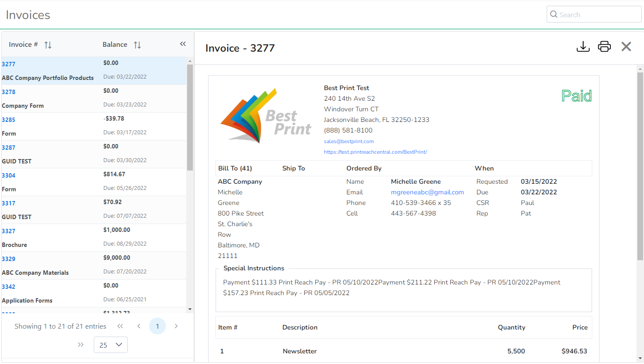Click "ABC Company Materials" row text
This screenshot has height=364, width=644.
[35, 273]
